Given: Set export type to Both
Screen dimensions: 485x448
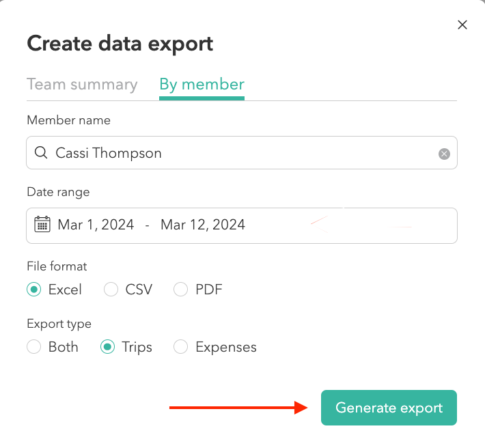Looking at the screenshot, I should (34, 347).
